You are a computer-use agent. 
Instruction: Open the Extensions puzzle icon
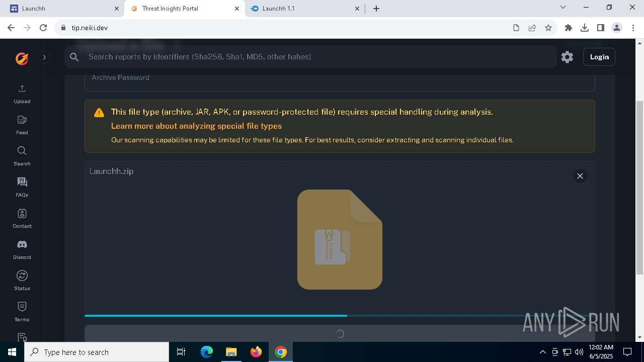(x=569, y=28)
